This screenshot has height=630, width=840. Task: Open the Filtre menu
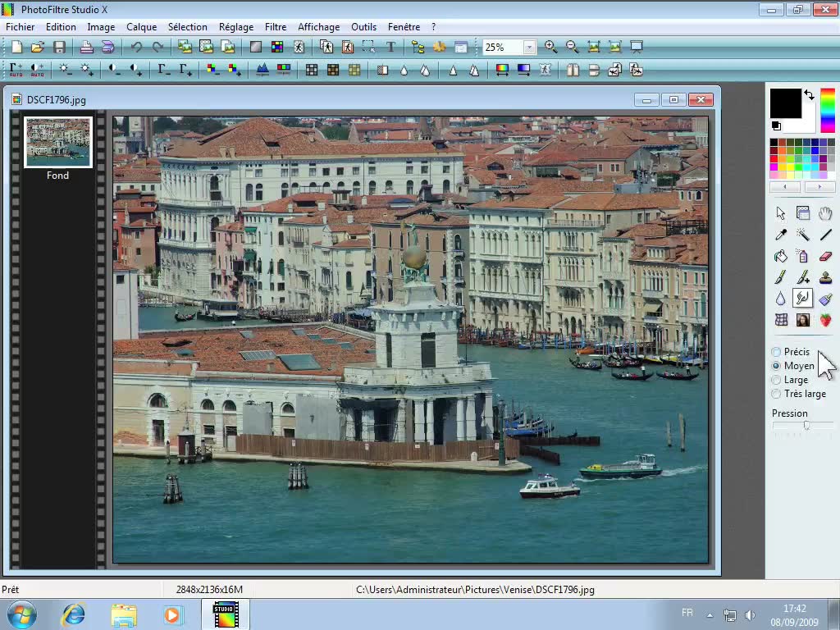click(x=276, y=27)
